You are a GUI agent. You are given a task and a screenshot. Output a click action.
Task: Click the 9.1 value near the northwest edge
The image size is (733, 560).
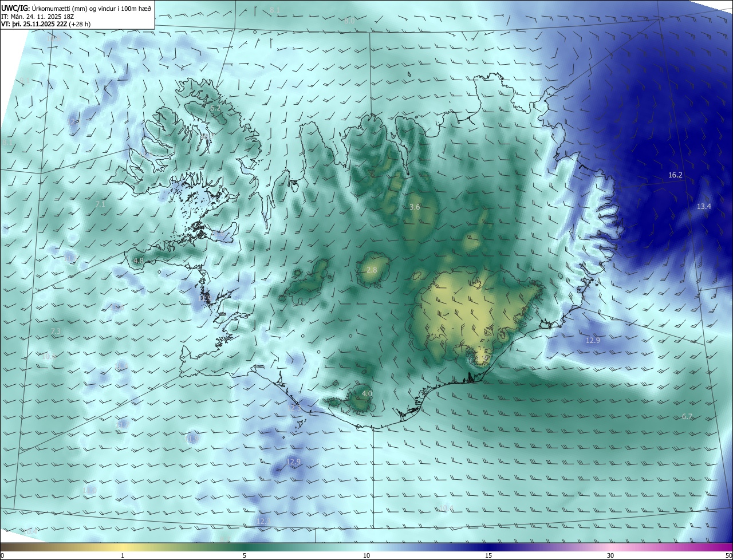(x=25, y=81)
